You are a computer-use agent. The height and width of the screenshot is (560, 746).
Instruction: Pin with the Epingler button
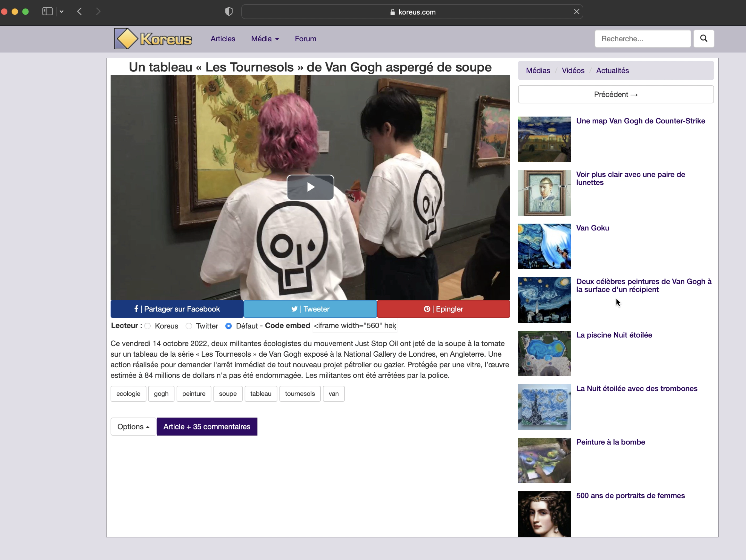[443, 309]
